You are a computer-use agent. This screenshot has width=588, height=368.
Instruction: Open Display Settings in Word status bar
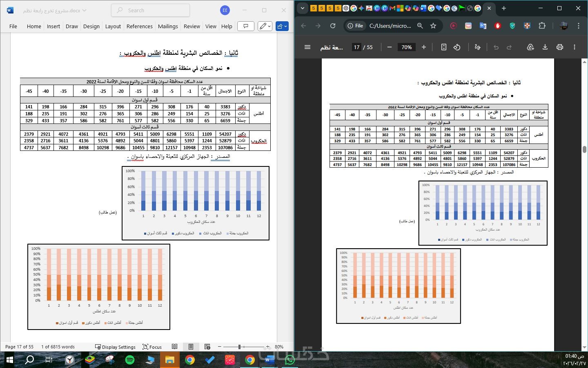click(x=115, y=347)
